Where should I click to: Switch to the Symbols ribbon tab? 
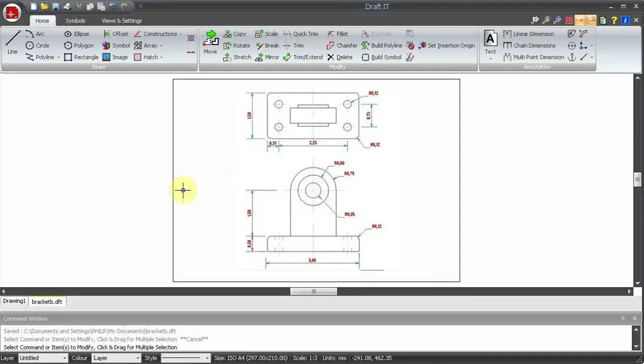pyautogui.click(x=75, y=21)
